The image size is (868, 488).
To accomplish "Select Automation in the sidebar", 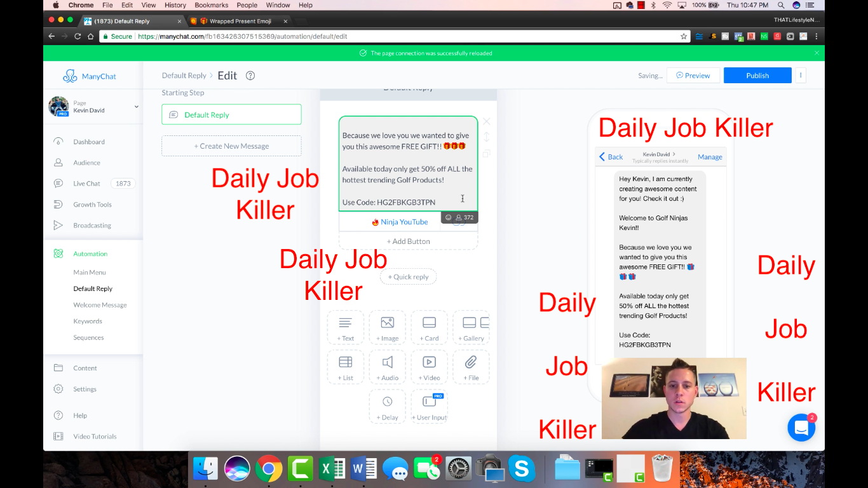I will [90, 254].
